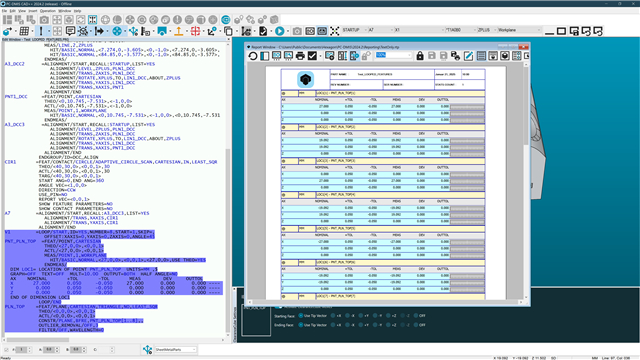Click the black checkmark icon in Report Window
The height and width of the screenshot is (360, 640).
312,56
